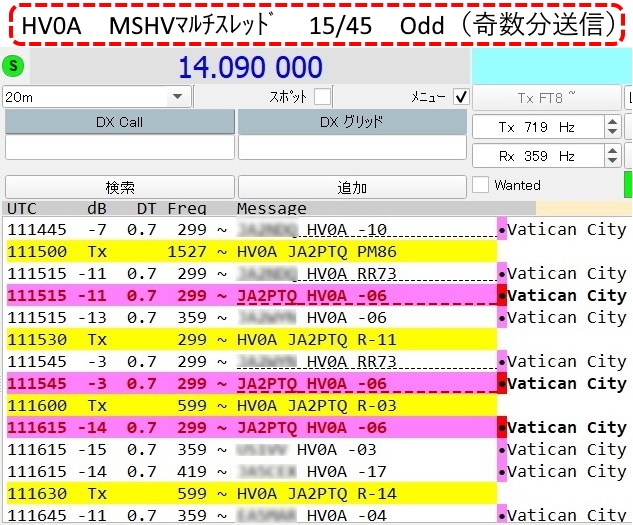Select Tx row HV0A JA2PTQ R-03
Image resolution: width=633 pixels, height=525 pixels.
click(252, 405)
